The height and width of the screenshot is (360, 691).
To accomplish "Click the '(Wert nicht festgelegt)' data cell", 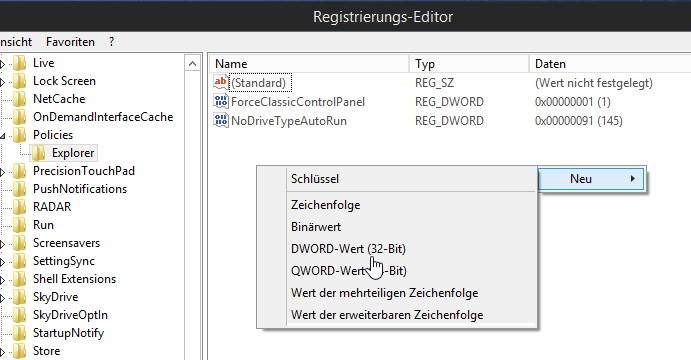I will [594, 83].
